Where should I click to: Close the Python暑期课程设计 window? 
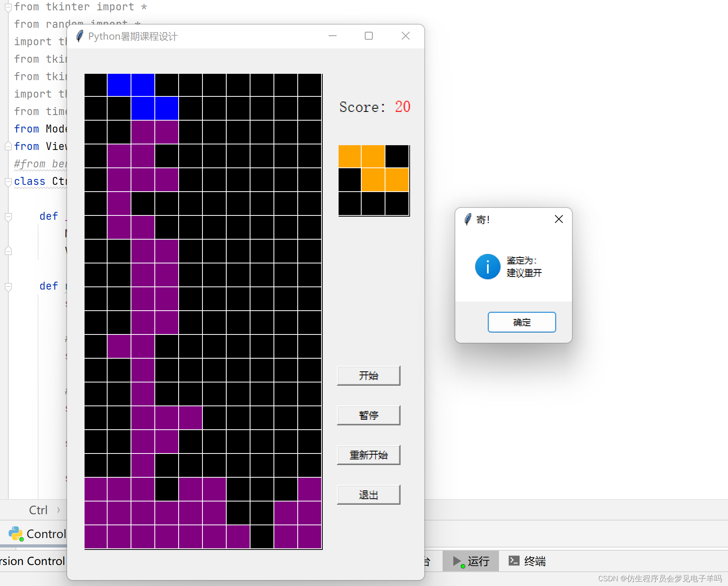[406, 36]
